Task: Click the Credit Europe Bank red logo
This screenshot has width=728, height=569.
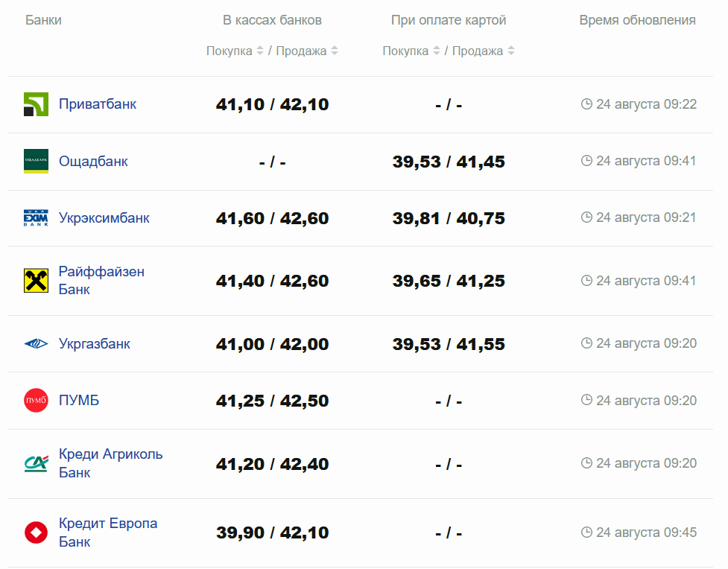Action: coord(36,533)
